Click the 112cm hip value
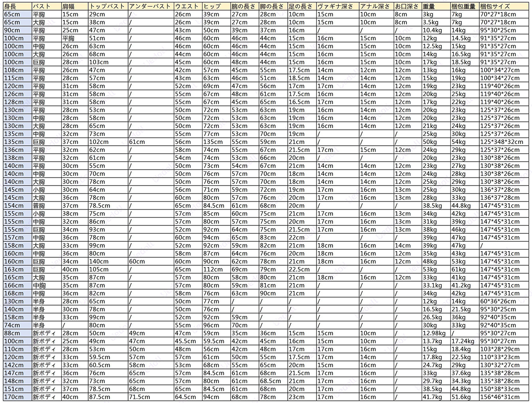The width and height of the screenshot is (532, 403). [x=216, y=269]
